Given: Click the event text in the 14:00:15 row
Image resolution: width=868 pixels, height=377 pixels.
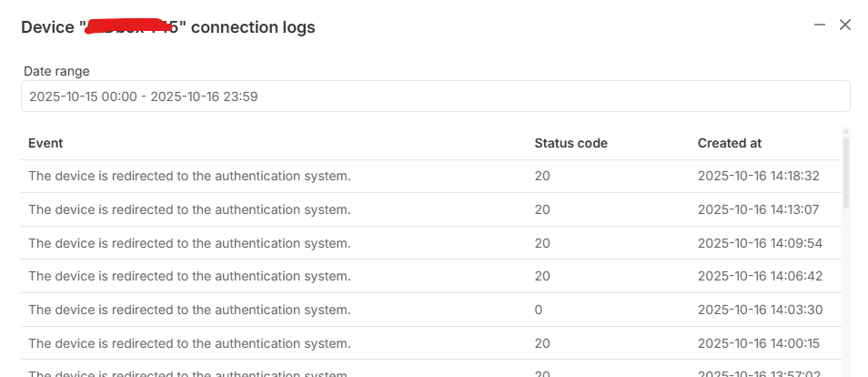Looking at the screenshot, I should click(190, 343).
